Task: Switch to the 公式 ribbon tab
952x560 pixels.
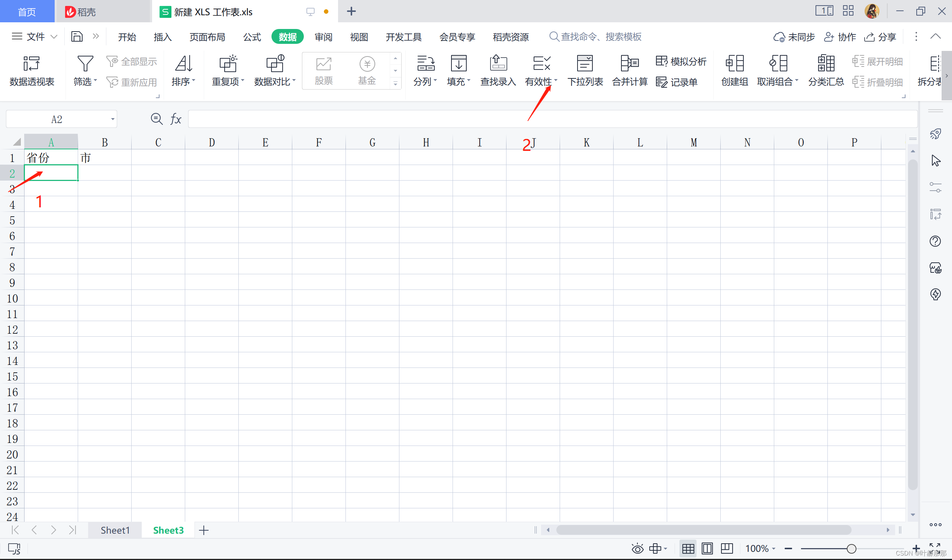Action: pyautogui.click(x=252, y=37)
